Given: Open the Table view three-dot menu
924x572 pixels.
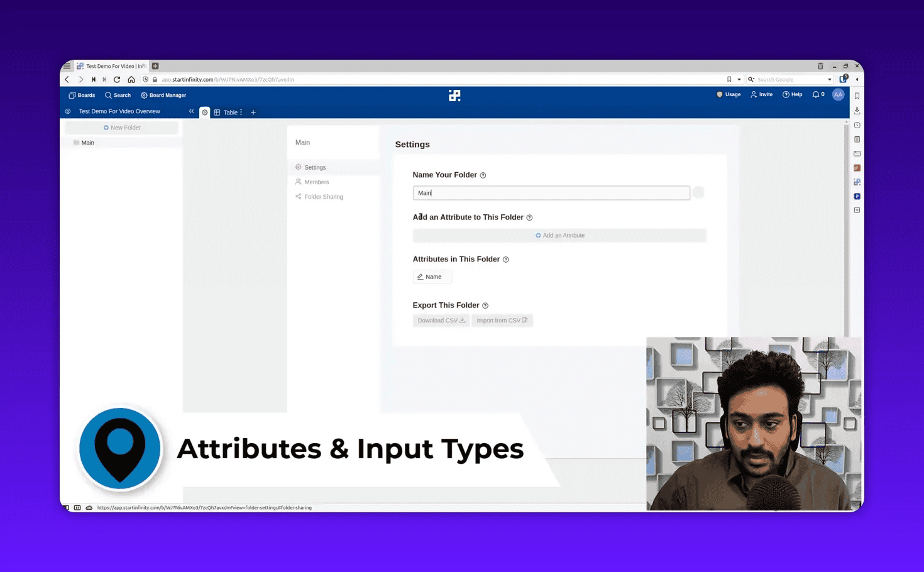Looking at the screenshot, I should tap(241, 112).
